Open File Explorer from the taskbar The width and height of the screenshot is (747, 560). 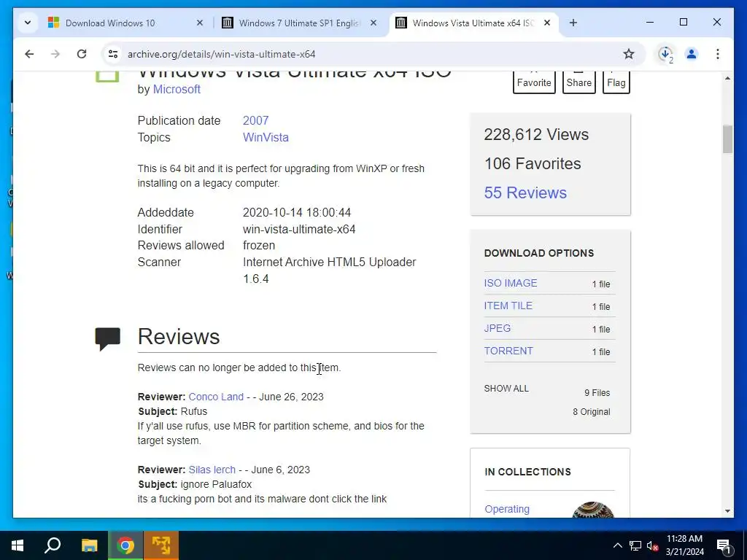point(89,545)
